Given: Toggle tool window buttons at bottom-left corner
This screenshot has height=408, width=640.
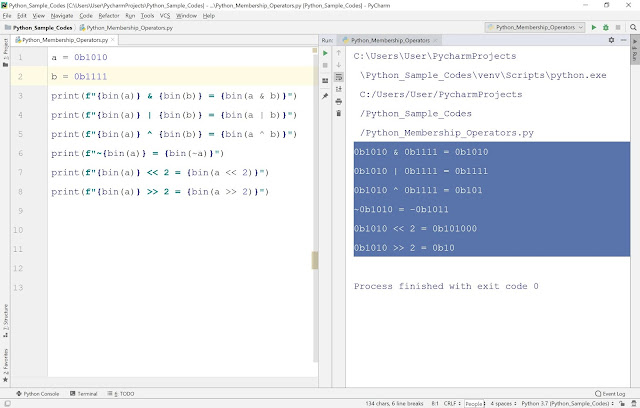Looking at the screenshot, I should point(7,404).
